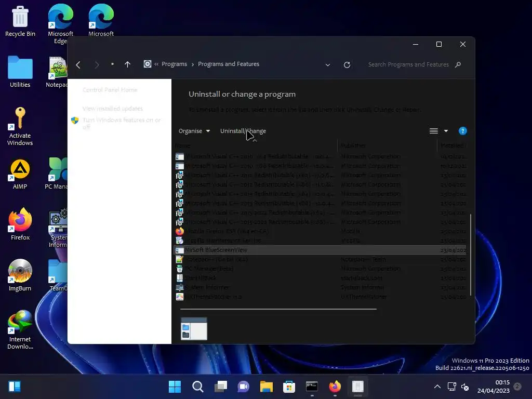Select the ImgBurn desktop shortcut
This screenshot has width=532, height=399.
click(x=20, y=275)
